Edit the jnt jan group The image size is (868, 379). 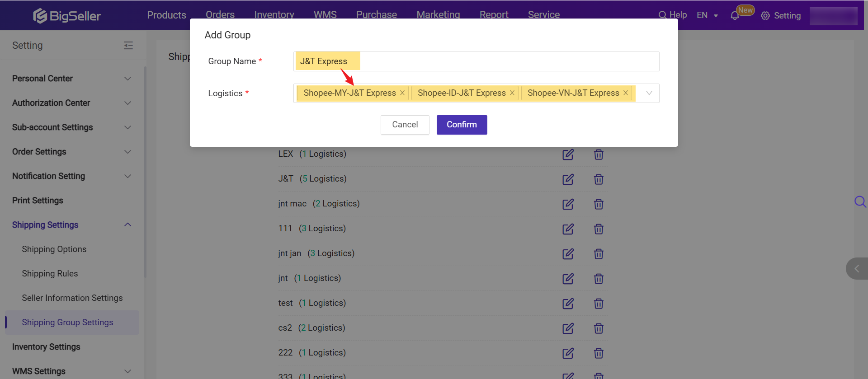(x=568, y=254)
